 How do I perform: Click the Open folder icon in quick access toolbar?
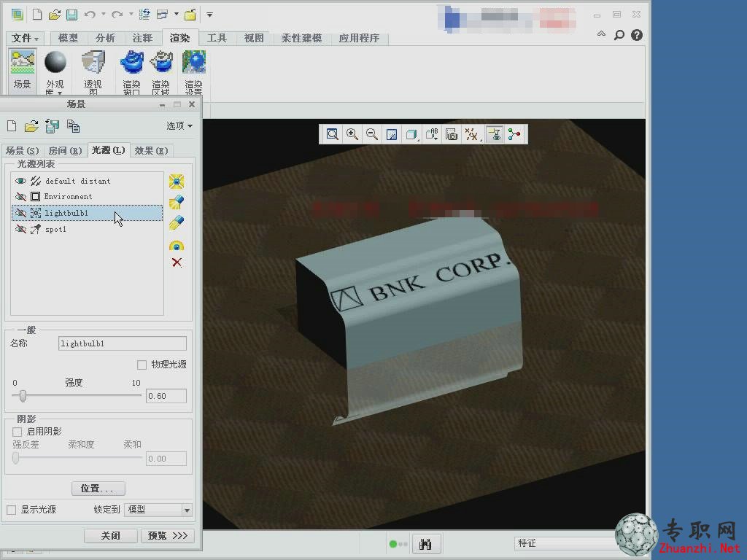(x=54, y=15)
